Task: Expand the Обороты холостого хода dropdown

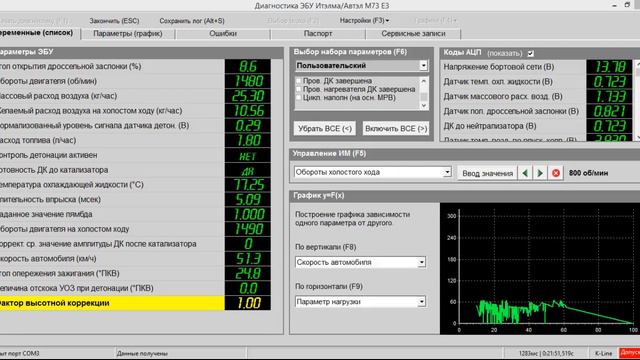Action: [447, 172]
